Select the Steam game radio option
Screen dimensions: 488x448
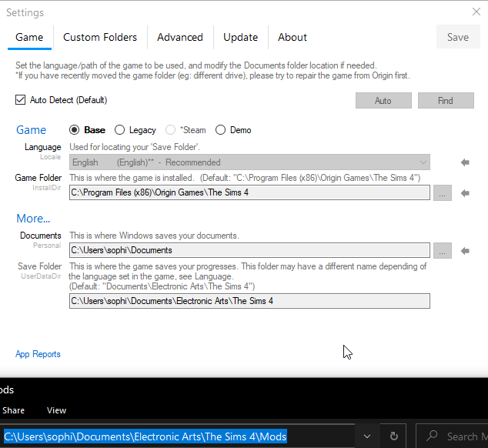point(170,130)
